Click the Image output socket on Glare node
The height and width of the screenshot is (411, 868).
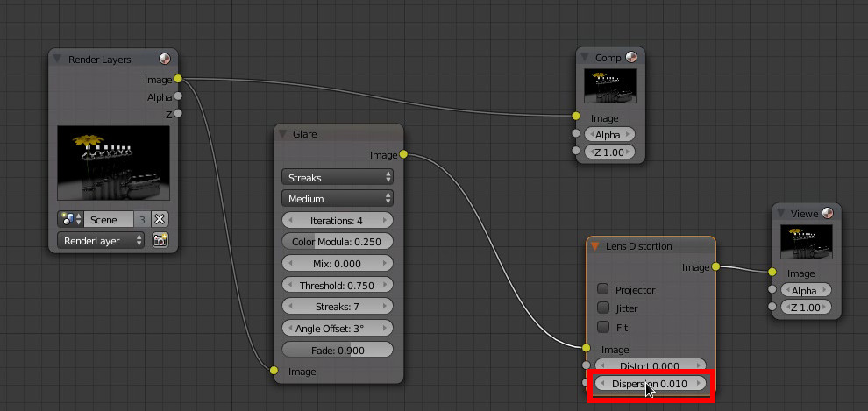click(403, 155)
